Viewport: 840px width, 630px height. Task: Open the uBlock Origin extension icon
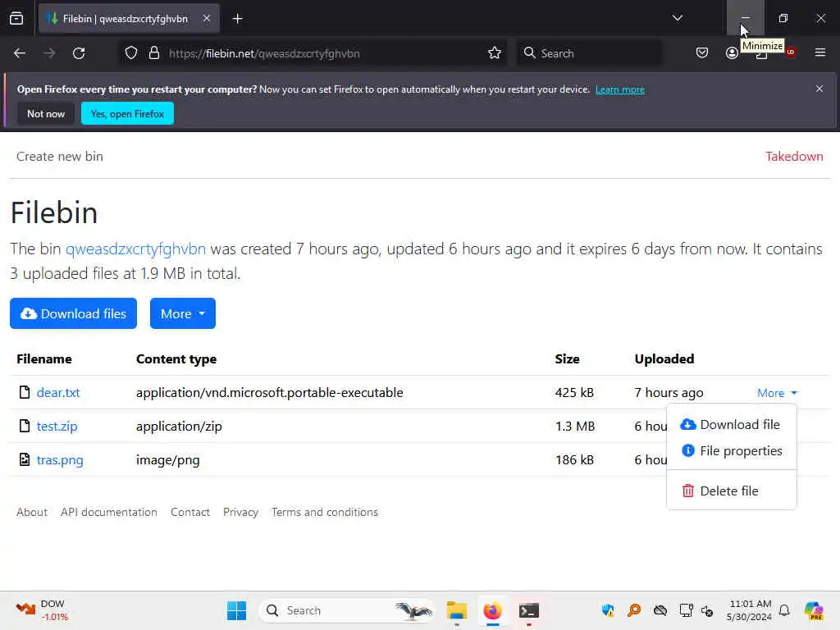click(791, 52)
